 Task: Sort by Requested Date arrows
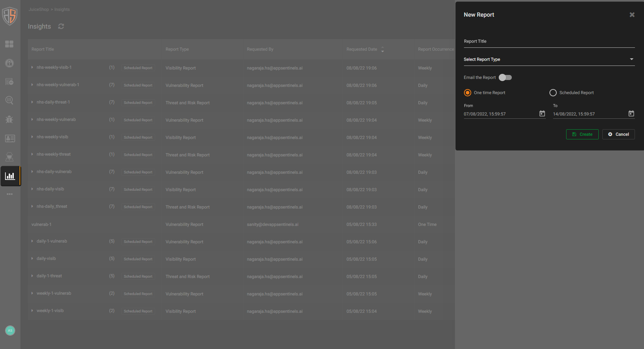pos(382,50)
